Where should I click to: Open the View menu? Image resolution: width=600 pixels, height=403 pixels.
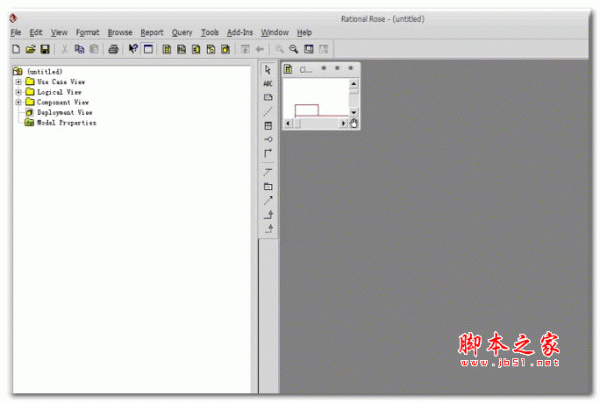[x=59, y=33]
